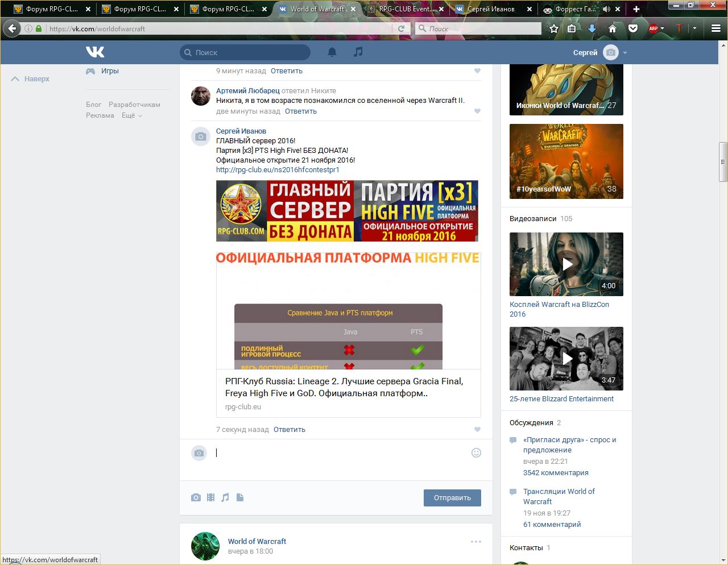Bookmark this page with the star icon
728x565 pixels.
(x=553, y=28)
